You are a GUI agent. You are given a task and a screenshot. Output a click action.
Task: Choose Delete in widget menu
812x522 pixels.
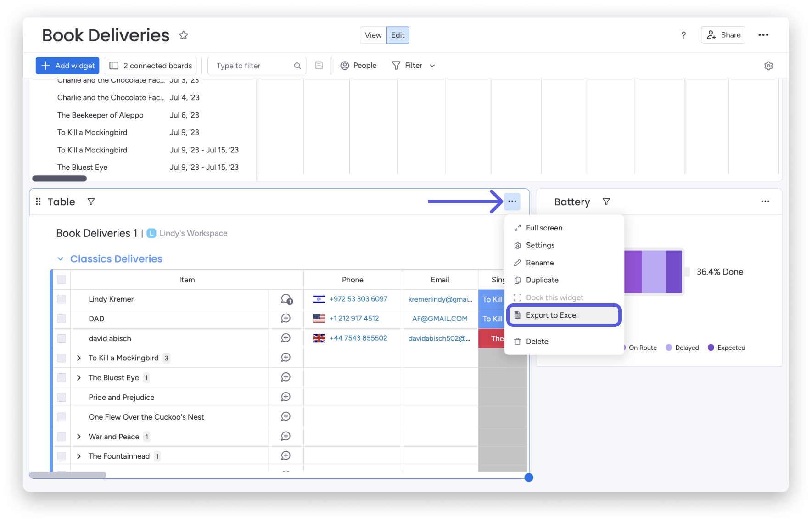tap(565, 342)
